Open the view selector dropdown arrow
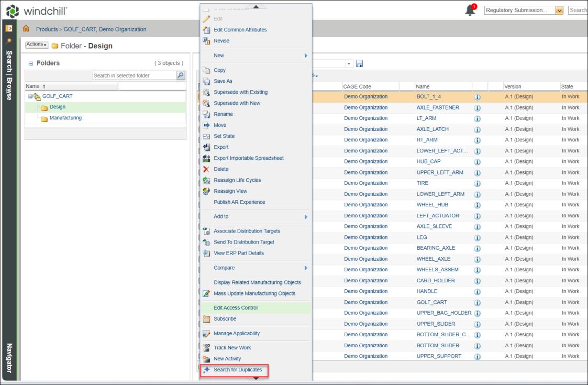588x385 pixels. (x=349, y=63)
